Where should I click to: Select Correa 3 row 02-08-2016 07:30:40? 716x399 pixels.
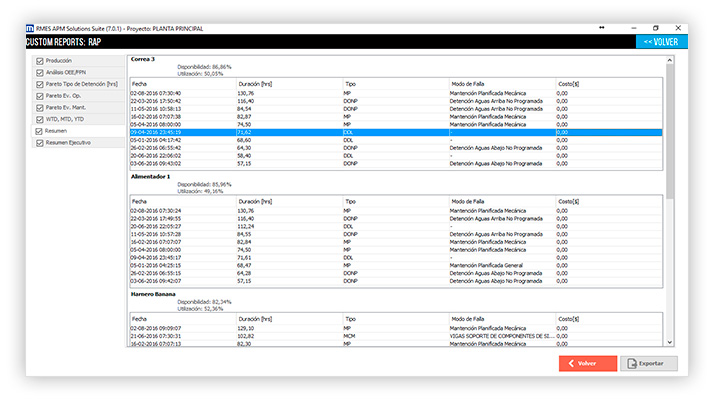(x=396, y=93)
